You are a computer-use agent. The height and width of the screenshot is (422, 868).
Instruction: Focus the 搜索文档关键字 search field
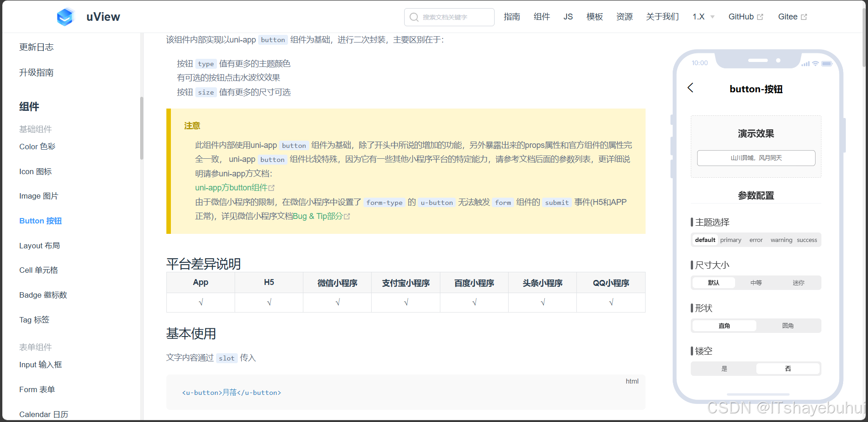[449, 17]
